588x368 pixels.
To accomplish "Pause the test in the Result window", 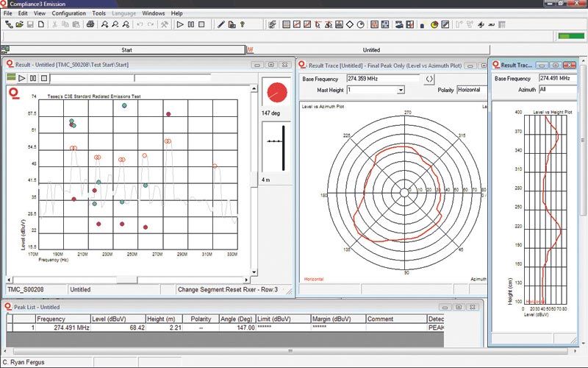I will click(x=33, y=78).
